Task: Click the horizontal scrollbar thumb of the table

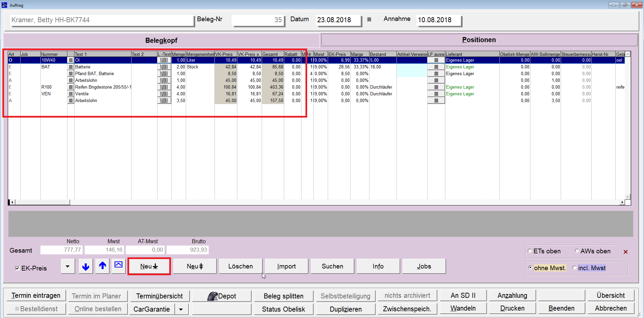Action: tap(42, 202)
